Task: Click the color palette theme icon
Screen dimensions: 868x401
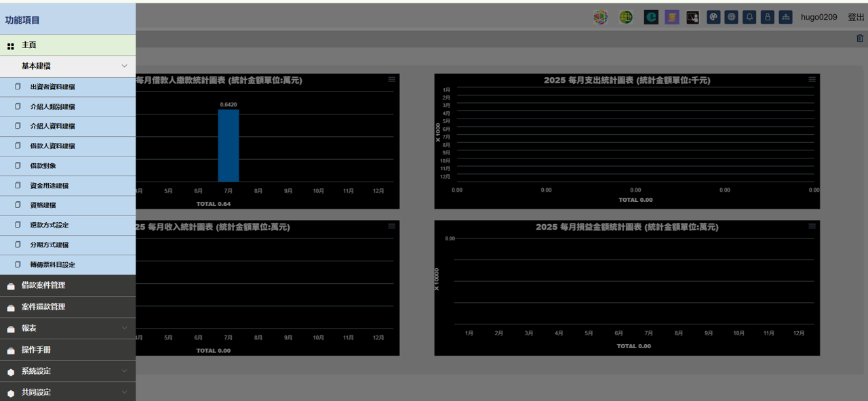Action: (713, 18)
